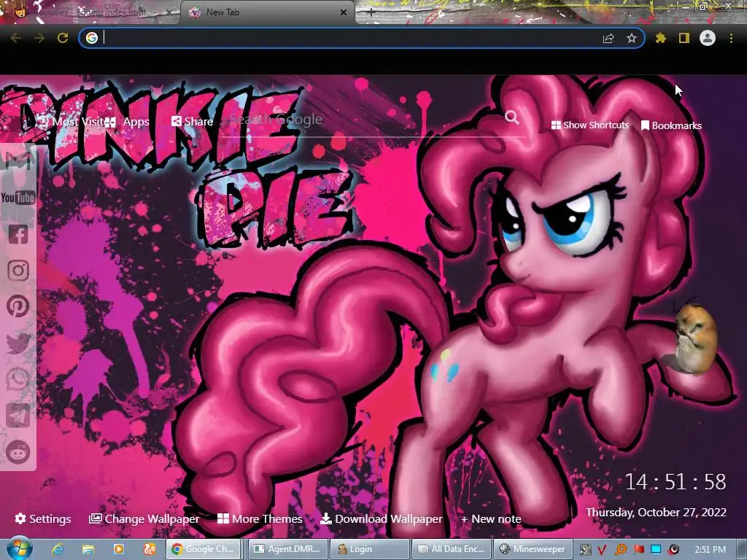This screenshot has width=747, height=560.
Task: Click Change Wallpaper
Action: (144, 519)
